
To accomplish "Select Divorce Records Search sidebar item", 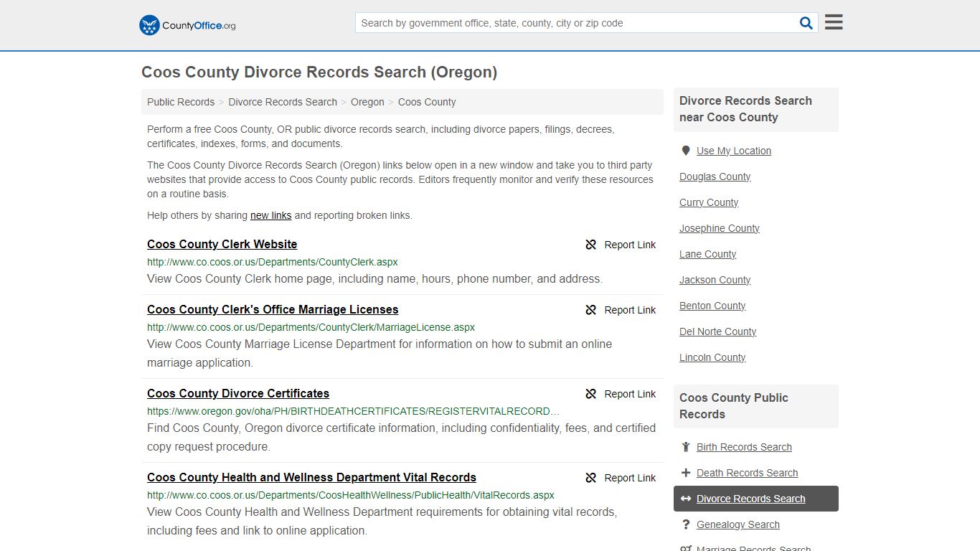I will (756, 499).
